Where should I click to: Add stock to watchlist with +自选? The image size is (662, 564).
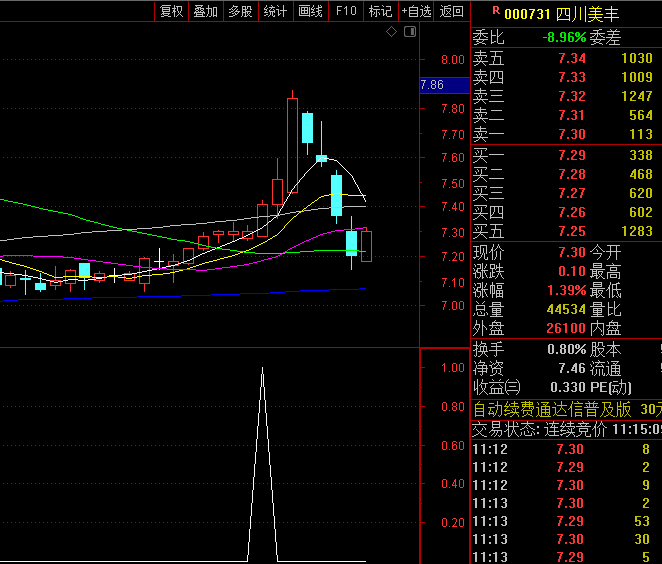(416, 11)
